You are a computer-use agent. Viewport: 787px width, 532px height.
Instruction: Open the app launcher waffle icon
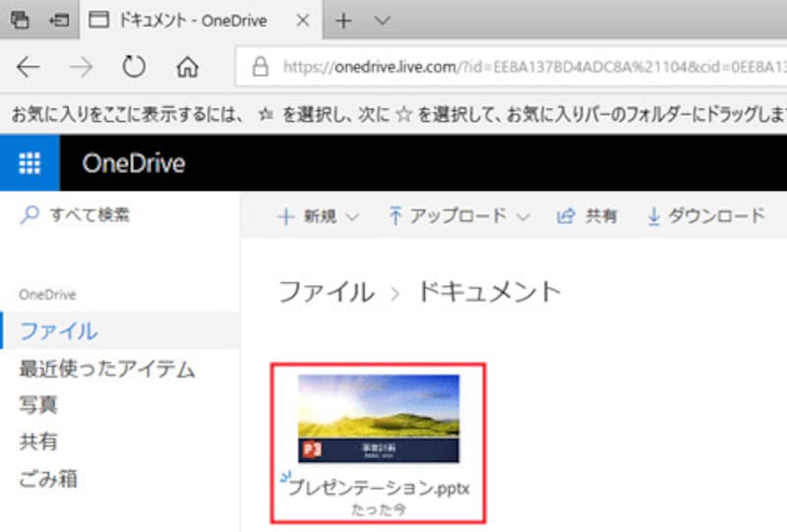(30, 163)
